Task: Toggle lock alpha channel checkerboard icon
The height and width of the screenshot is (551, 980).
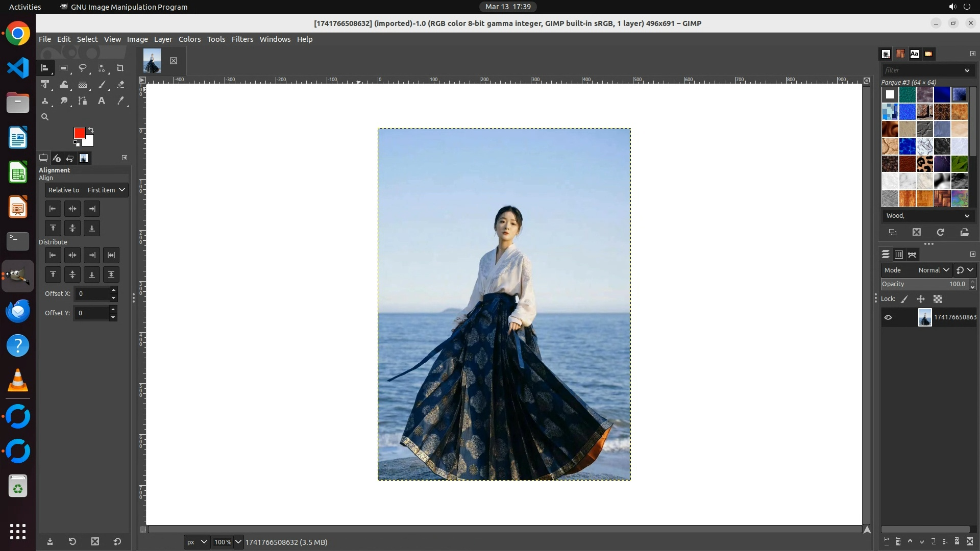Action: [x=938, y=299]
